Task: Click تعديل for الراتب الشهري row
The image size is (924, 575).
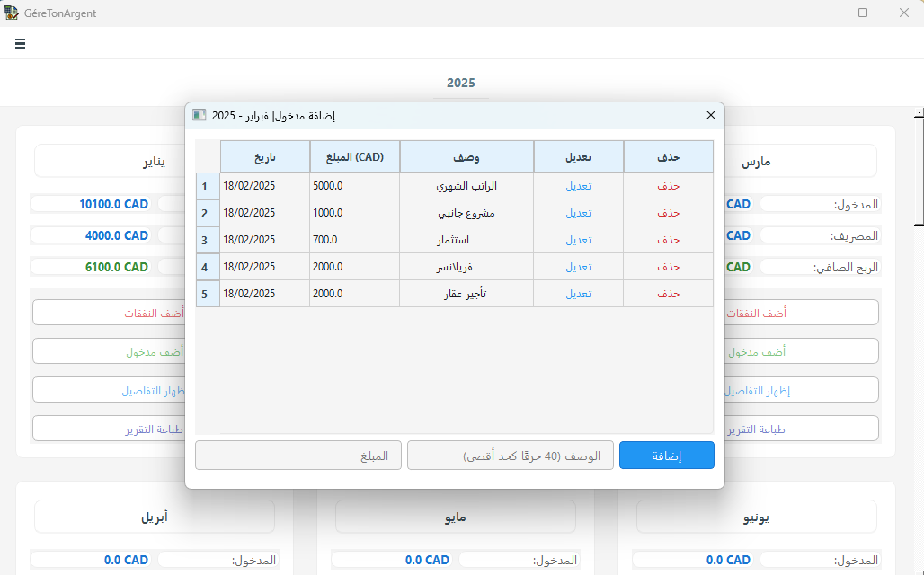Action: 578,187
